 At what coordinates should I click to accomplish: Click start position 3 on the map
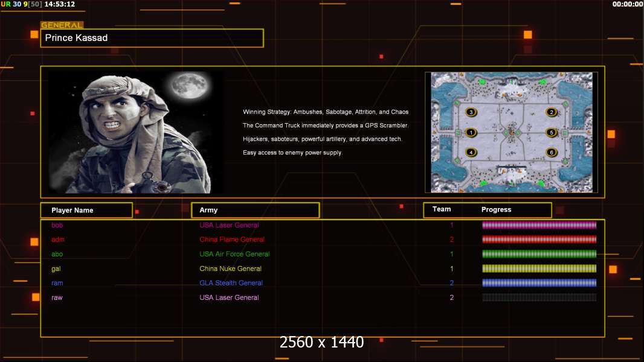[471, 112]
